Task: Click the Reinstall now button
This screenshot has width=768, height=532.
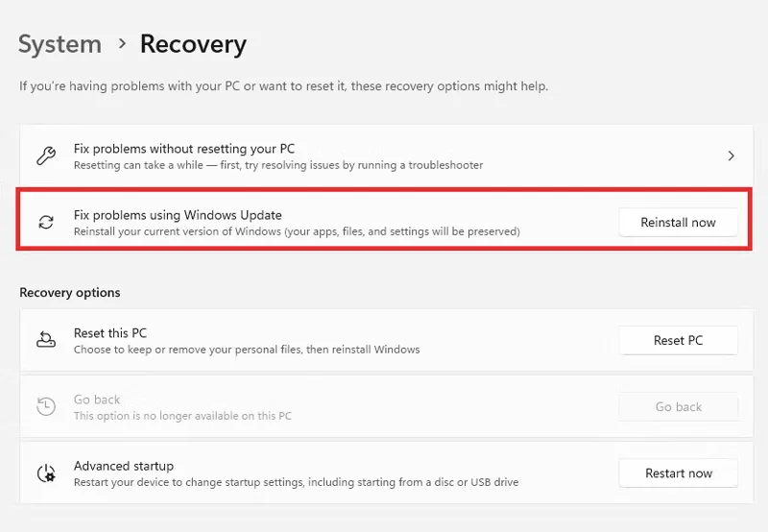Action: [678, 223]
